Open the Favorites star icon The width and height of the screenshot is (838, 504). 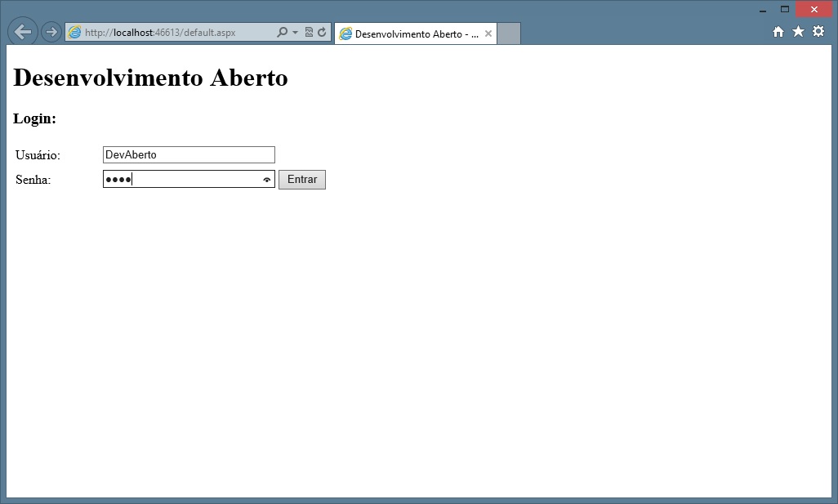tap(798, 32)
